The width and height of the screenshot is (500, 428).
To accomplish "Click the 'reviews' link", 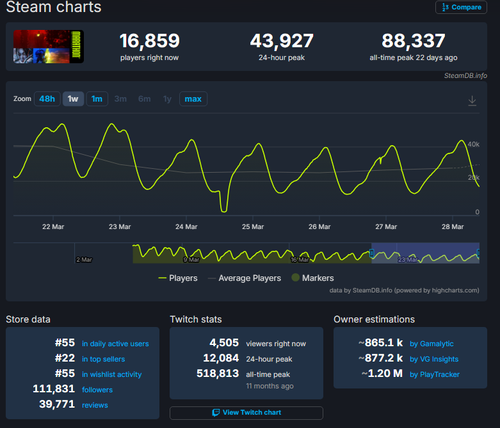I will [x=95, y=405].
